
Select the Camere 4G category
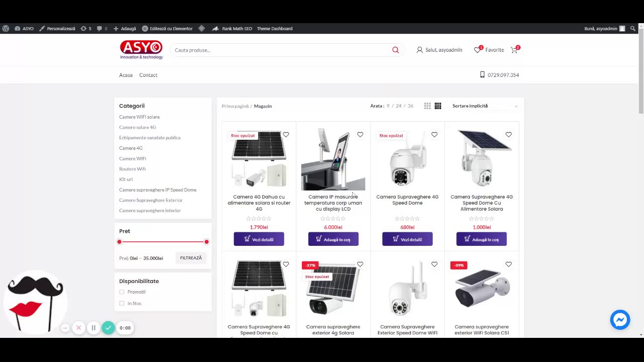point(131,148)
